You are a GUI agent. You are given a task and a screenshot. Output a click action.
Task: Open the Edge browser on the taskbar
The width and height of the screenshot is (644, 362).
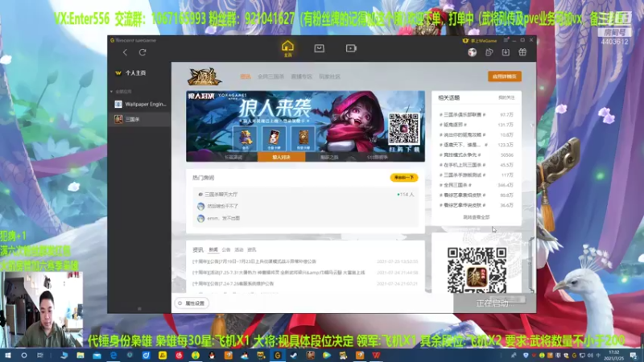[x=114, y=356]
